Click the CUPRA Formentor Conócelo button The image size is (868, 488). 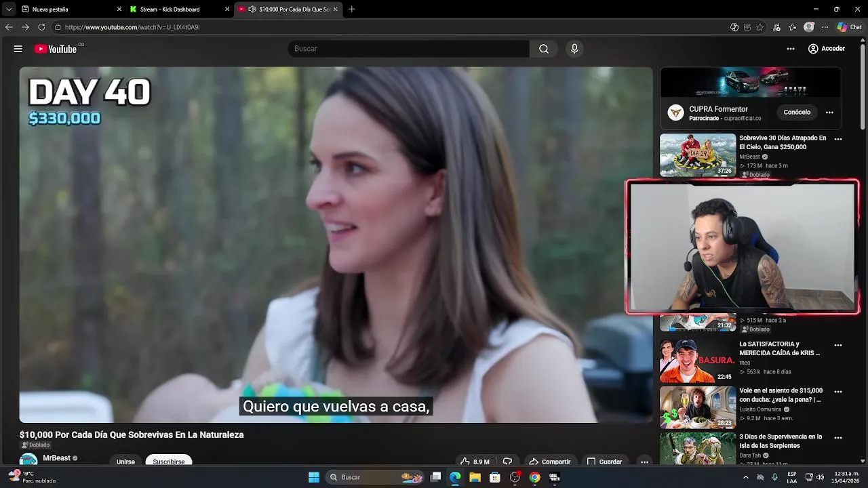pyautogui.click(x=797, y=113)
